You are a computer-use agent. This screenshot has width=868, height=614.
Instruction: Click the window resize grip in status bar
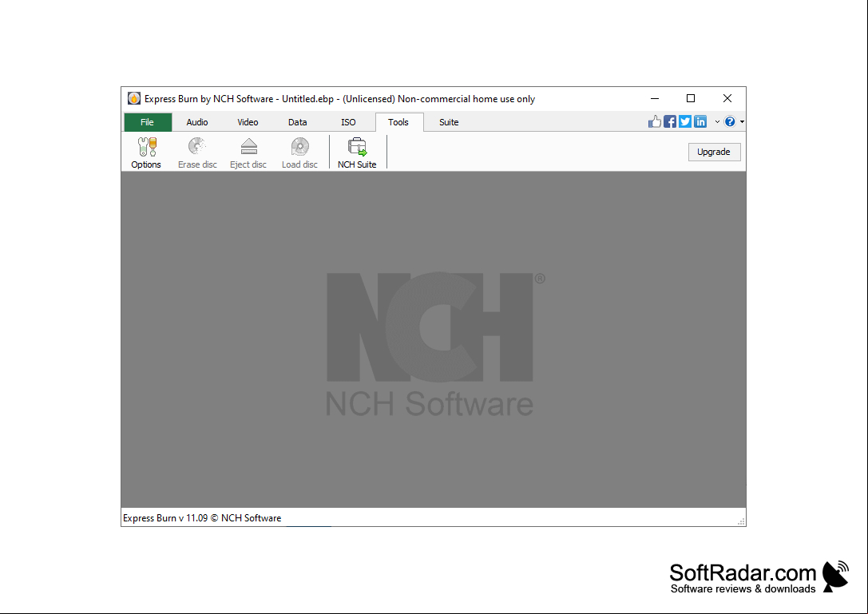741,521
